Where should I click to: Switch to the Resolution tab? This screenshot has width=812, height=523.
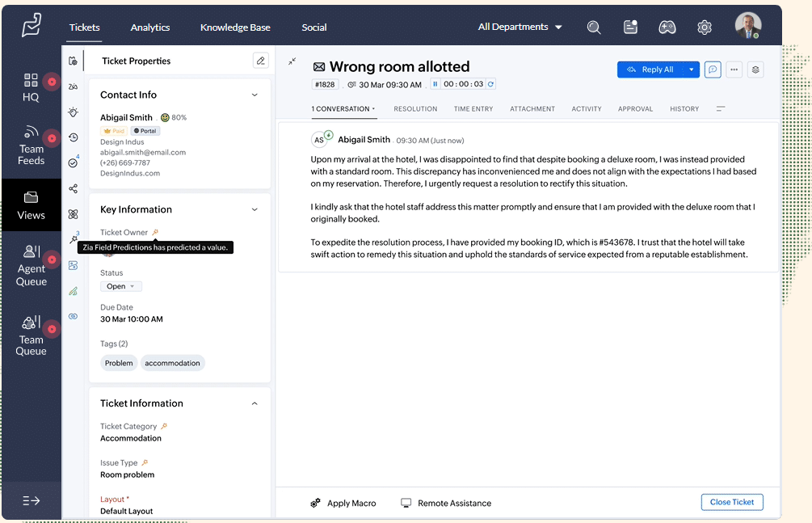tap(415, 109)
